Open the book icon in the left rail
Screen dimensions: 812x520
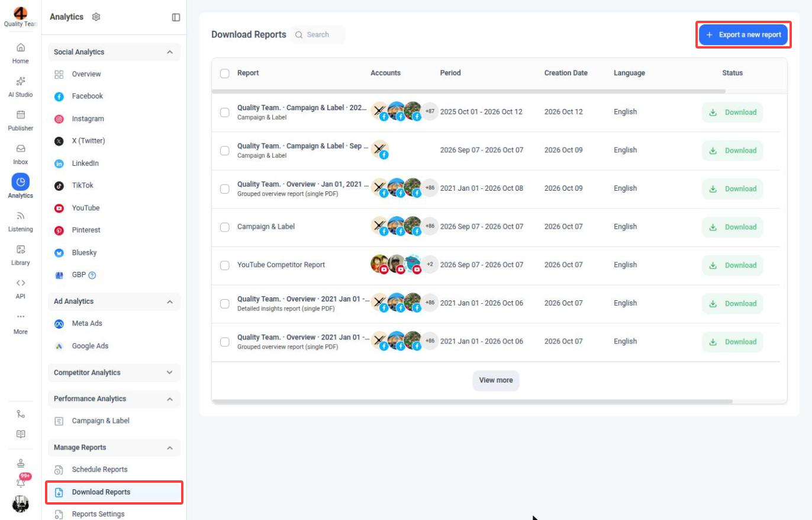point(21,434)
